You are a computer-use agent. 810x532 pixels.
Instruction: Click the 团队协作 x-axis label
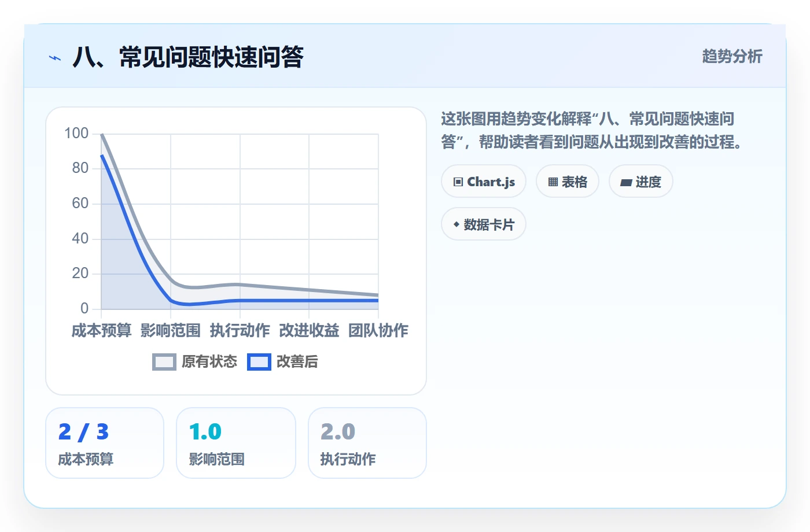pyautogui.click(x=378, y=331)
